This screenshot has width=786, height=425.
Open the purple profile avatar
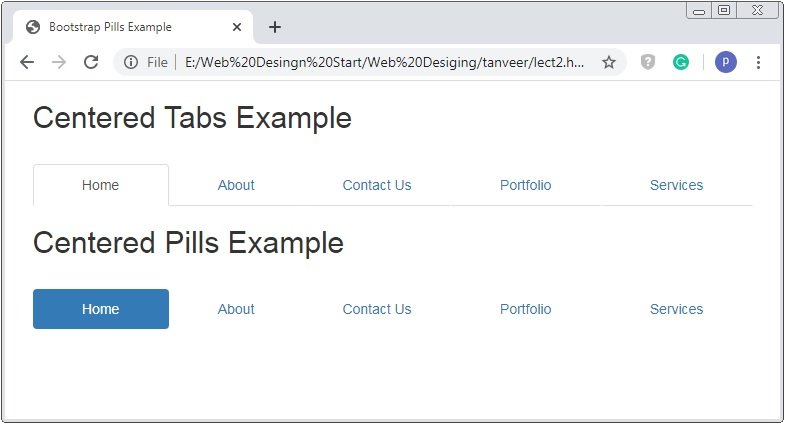725,62
